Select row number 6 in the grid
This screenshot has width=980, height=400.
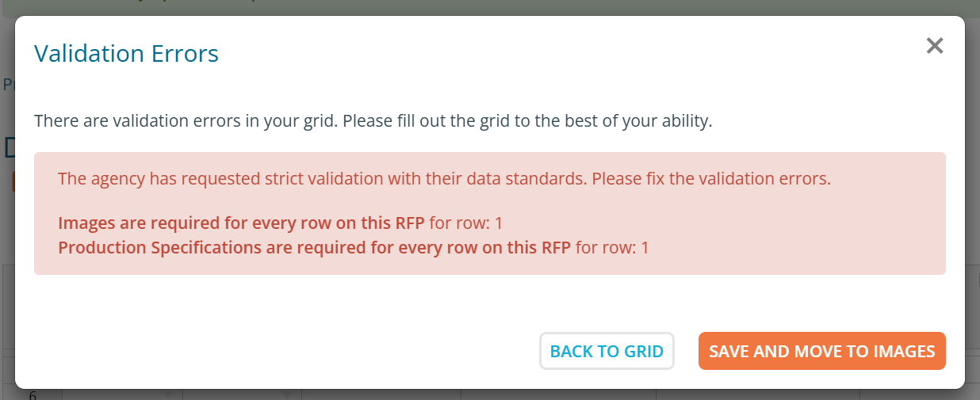coord(33,394)
